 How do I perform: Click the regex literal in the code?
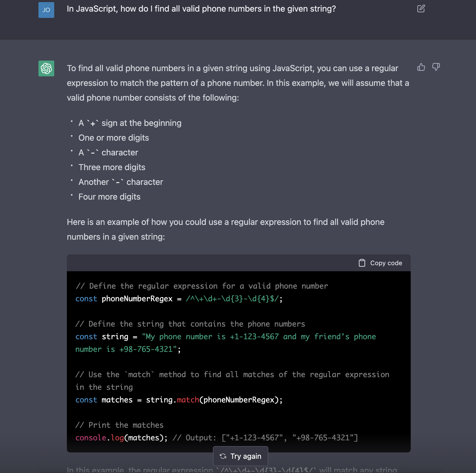coord(232,299)
